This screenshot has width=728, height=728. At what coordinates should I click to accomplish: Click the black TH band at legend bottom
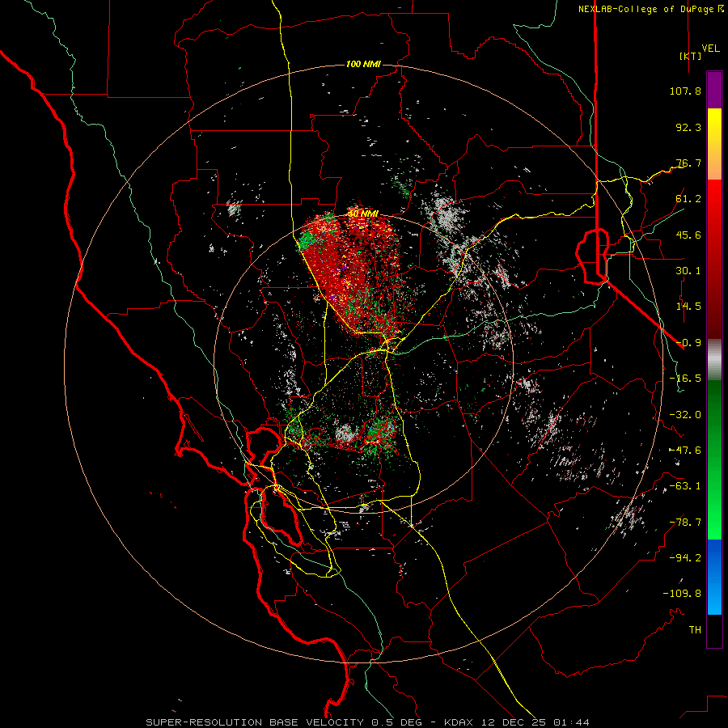tap(714, 631)
